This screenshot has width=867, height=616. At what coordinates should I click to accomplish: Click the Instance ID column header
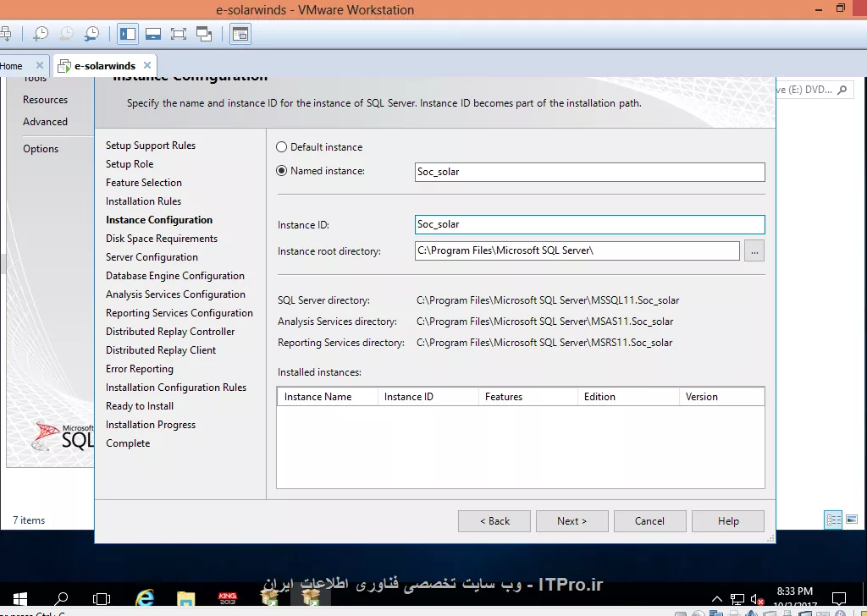click(428, 397)
